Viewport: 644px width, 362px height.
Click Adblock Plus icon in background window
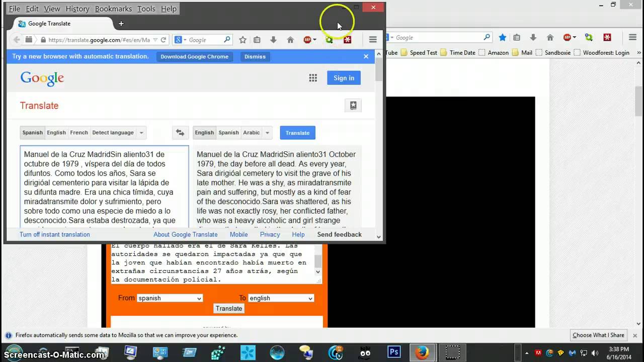(x=567, y=38)
